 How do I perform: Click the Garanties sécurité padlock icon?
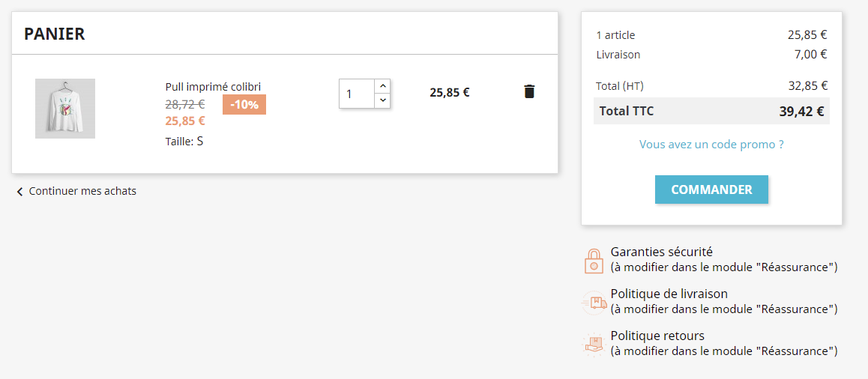[594, 261]
